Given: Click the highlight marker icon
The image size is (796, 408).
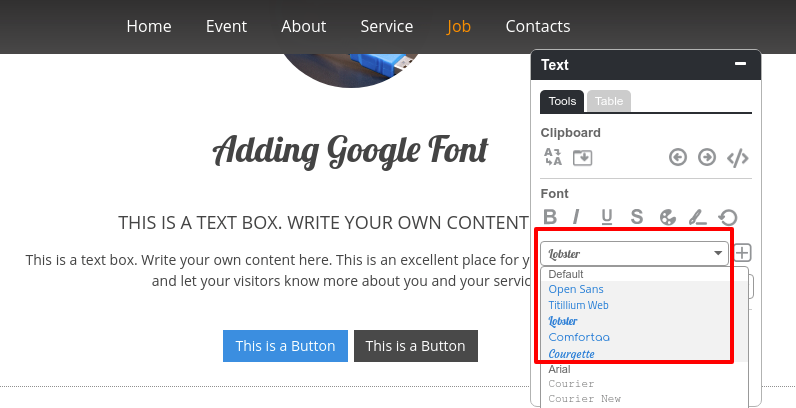Looking at the screenshot, I should click(x=698, y=217).
